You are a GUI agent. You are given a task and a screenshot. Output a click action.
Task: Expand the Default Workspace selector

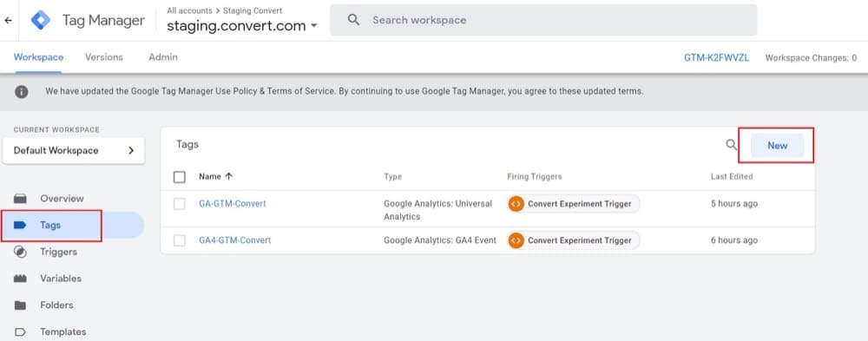click(x=74, y=151)
